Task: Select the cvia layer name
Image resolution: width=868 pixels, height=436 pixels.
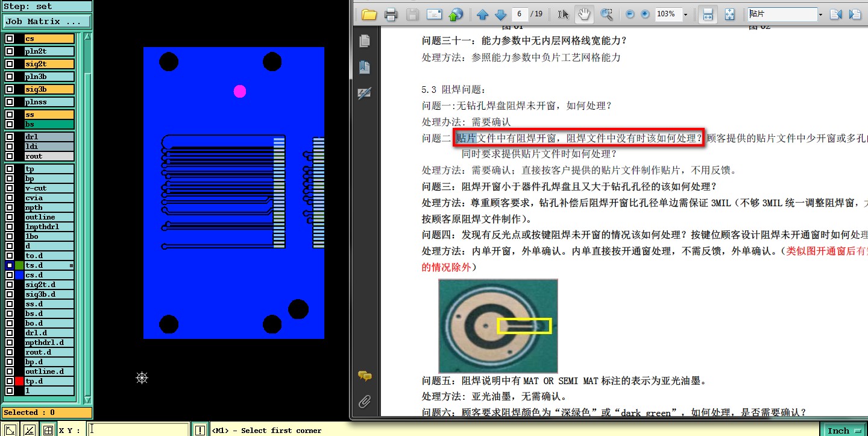Action: click(49, 198)
